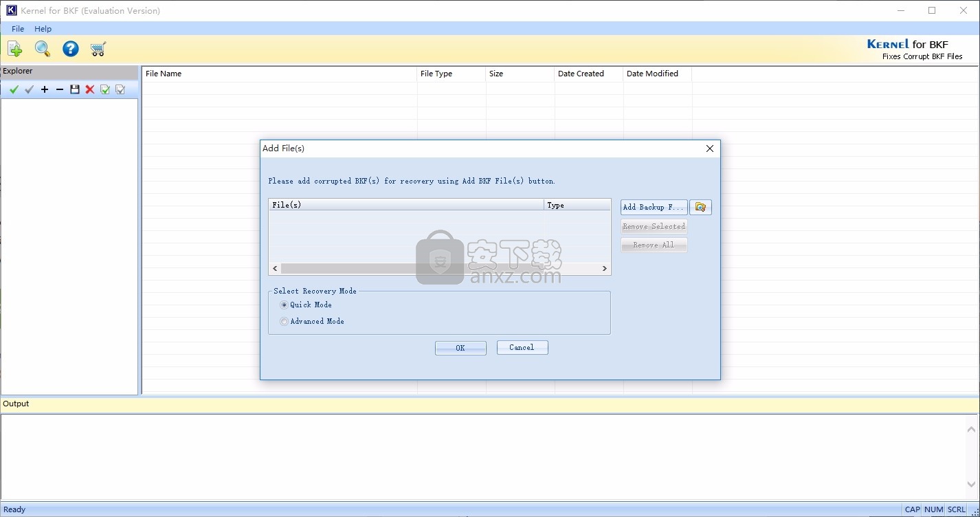Select Advanced Mode recovery option
This screenshot has height=517, width=980.
(x=312, y=321)
